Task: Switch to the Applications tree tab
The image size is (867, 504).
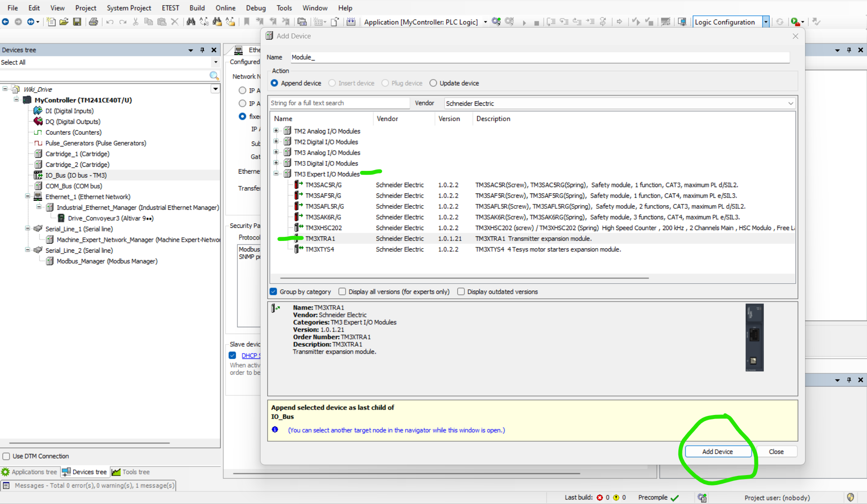Action: 30,472
